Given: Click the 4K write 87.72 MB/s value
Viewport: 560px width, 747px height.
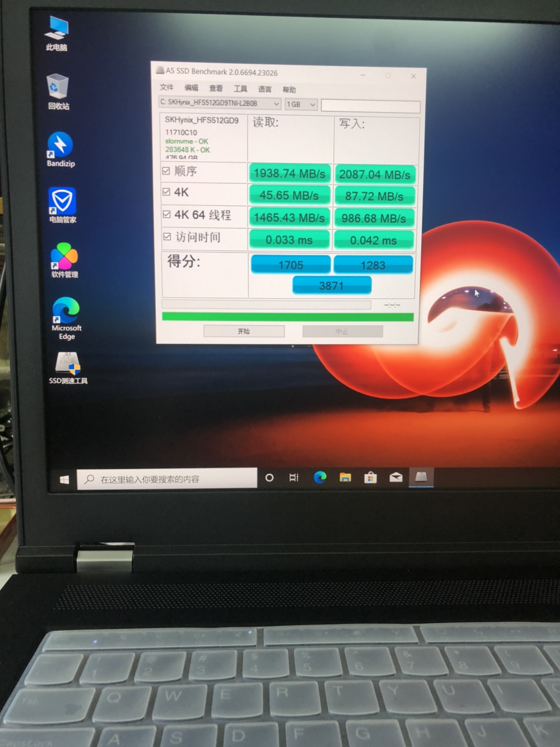Looking at the screenshot, I should click(374, 196).
